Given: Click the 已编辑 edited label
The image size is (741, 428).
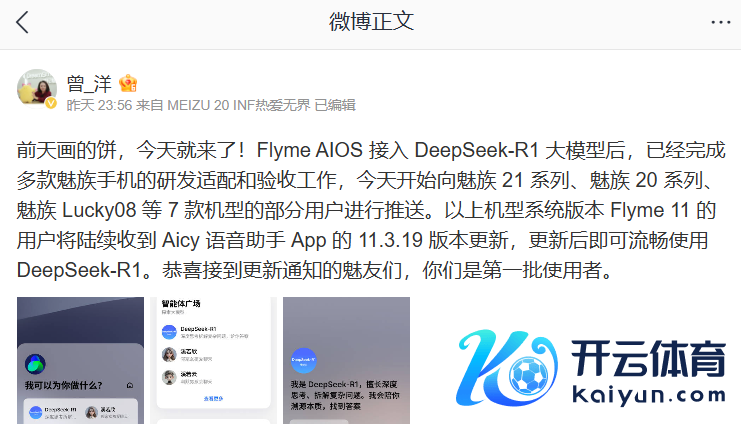Looking at the screenshot, I should coord(335,105).
